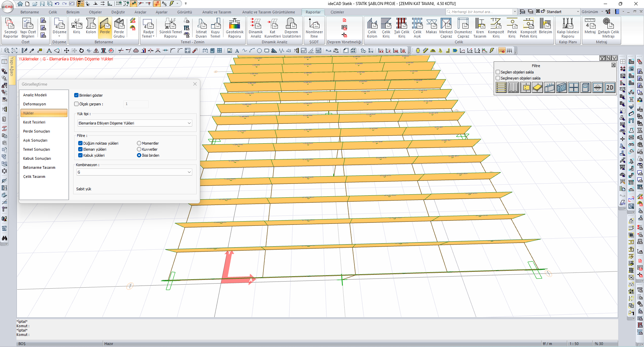Viewport: 644px width, 347px height.
Task: Expand quick access toolbar arrow
Action: (186, 4)
